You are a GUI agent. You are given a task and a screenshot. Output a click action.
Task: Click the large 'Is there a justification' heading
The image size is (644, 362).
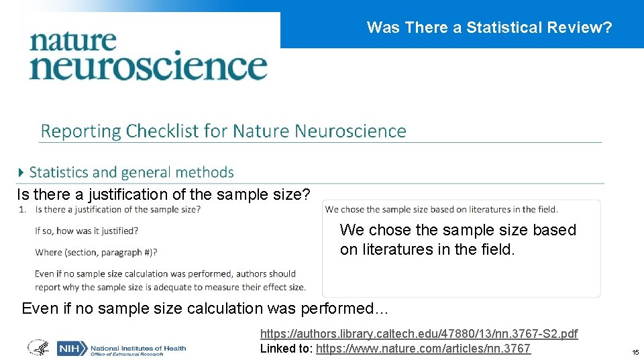164,194
